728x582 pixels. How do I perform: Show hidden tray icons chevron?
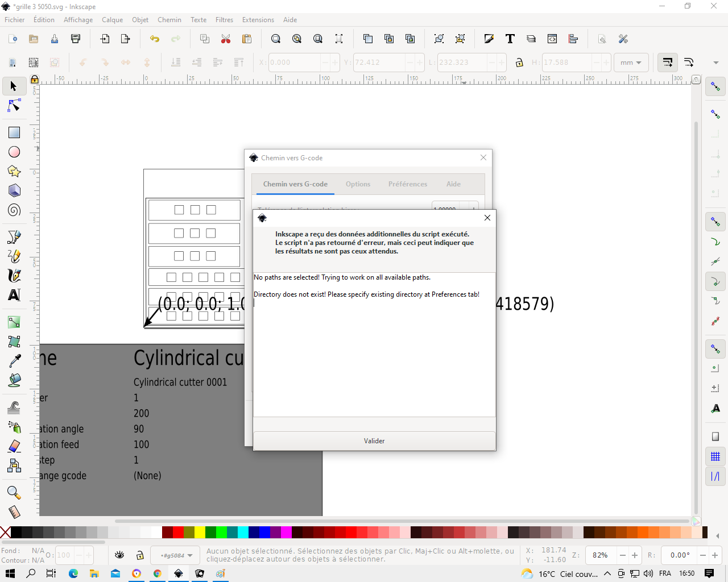(607, 573)
